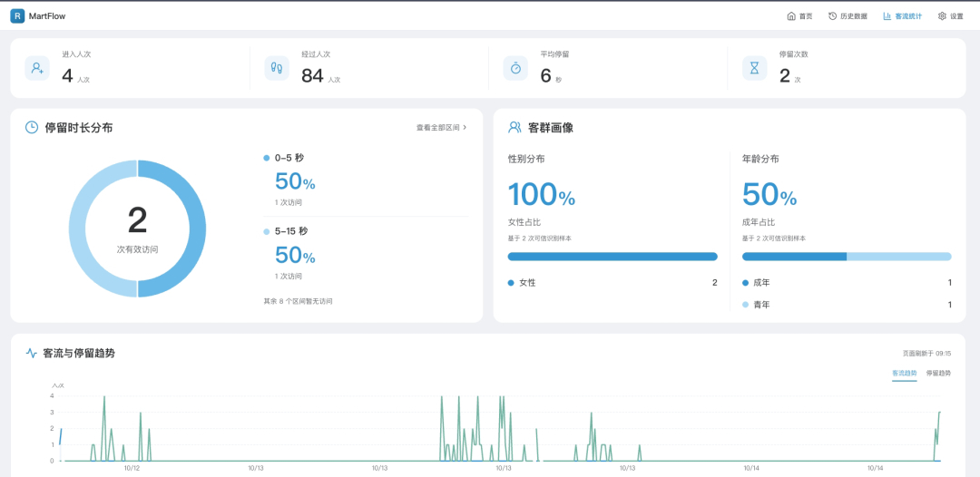
Task: Click the gender distribution progress bar
Action: point(612,257)
